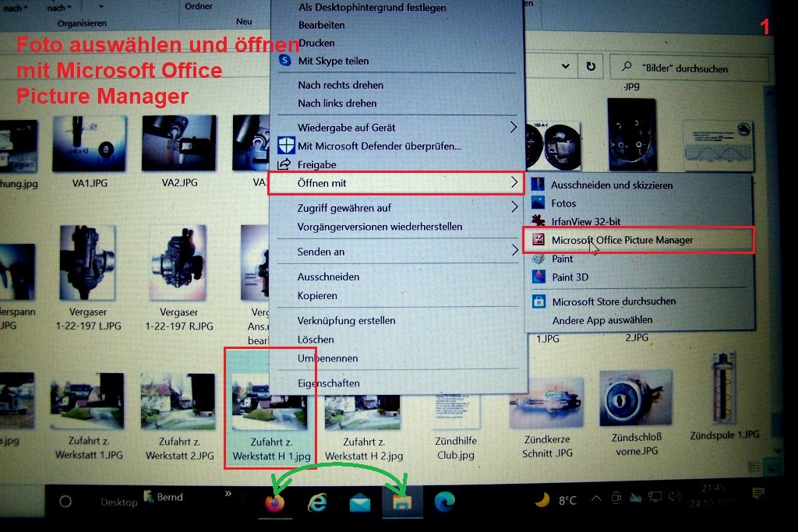The width and height of the screenshot is (798, 532).
Task: Expand the Senden an submenu arrow
Action: (514, 250)
